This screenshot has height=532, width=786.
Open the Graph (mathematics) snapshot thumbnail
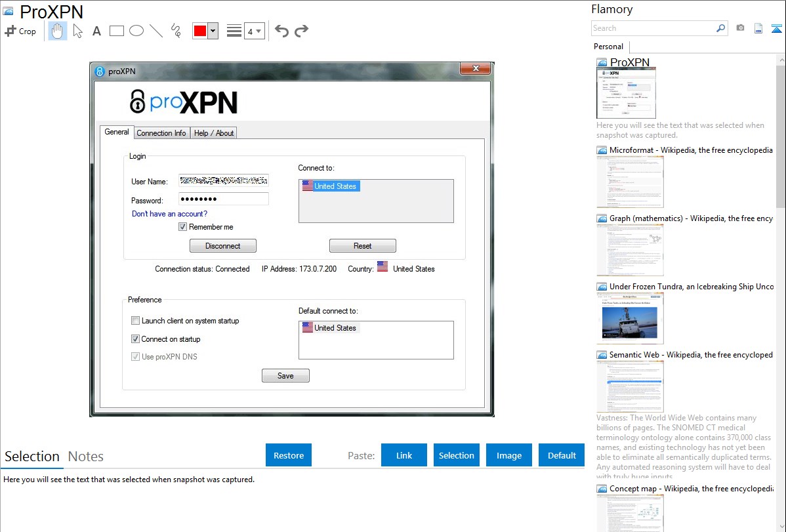[x=630, y=250]
